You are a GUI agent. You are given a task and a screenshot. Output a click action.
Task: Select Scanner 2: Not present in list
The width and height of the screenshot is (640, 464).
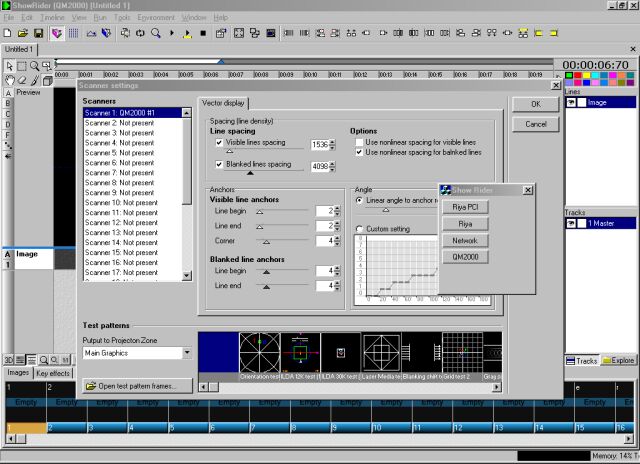pyautogui.click(x=121, y=122)
